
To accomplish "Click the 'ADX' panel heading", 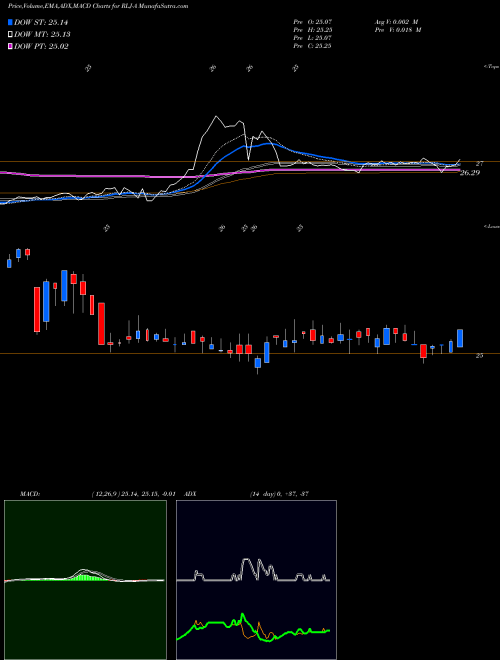I will (190, 494).
